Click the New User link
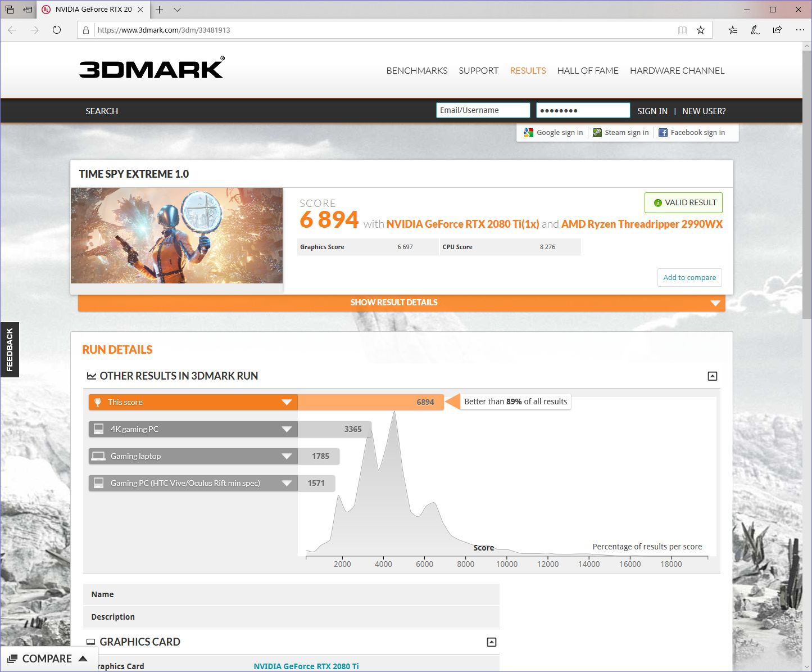The width and height of the screenshot is (812, 672). pyautogui.click(x=704, y=111)
